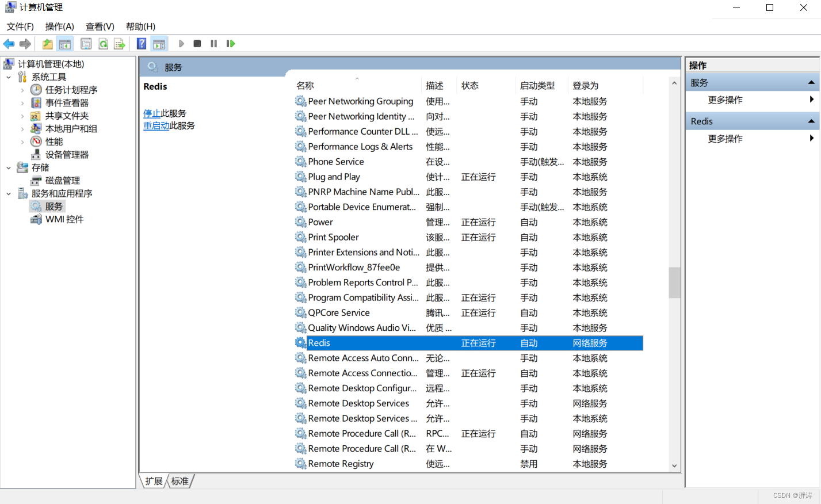Click the Redis service gear icon
This screenshot has height=504, width=821.
point(300,343)
